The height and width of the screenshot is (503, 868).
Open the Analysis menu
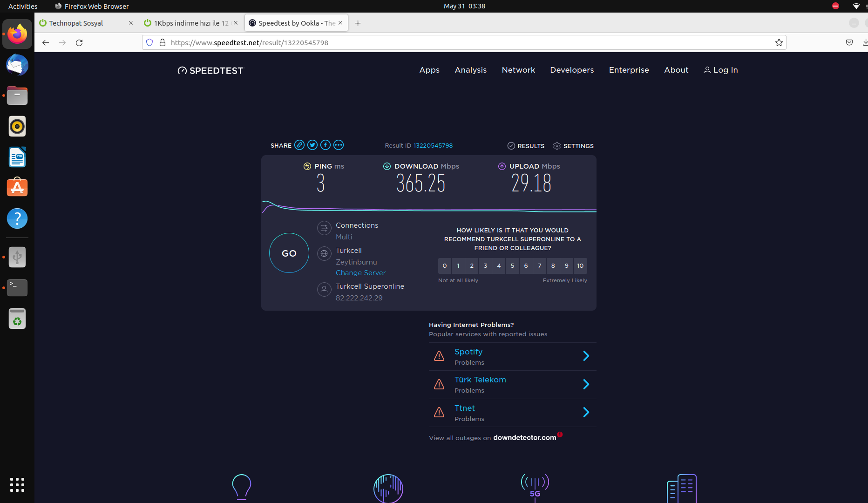pyautogui.click(x=471, y=70)
